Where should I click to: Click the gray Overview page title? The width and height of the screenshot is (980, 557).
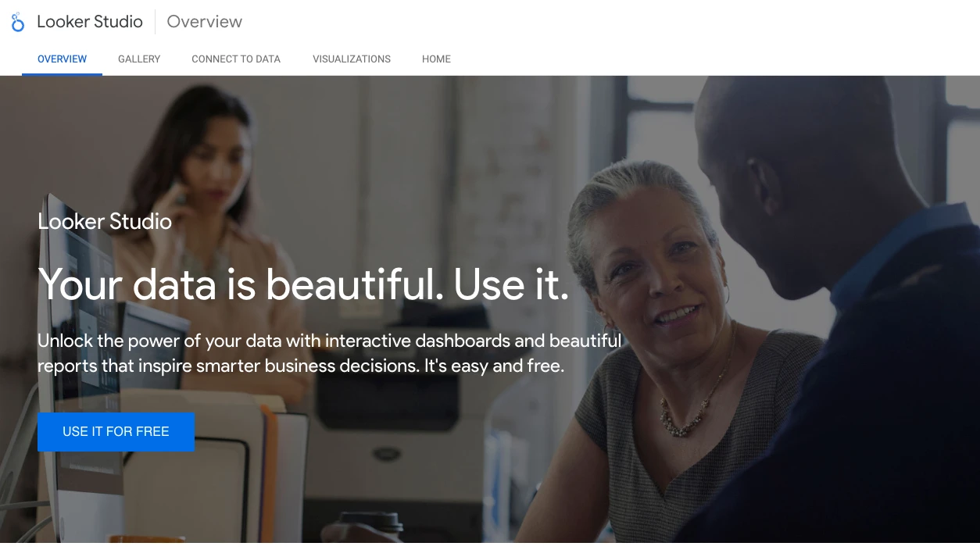coord(205,22)
